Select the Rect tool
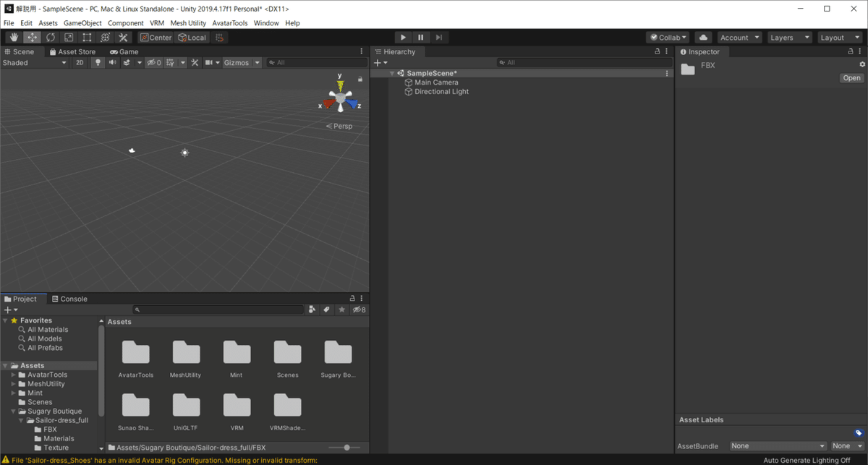This screenshot has width=868, height=465. click(87, 38)
